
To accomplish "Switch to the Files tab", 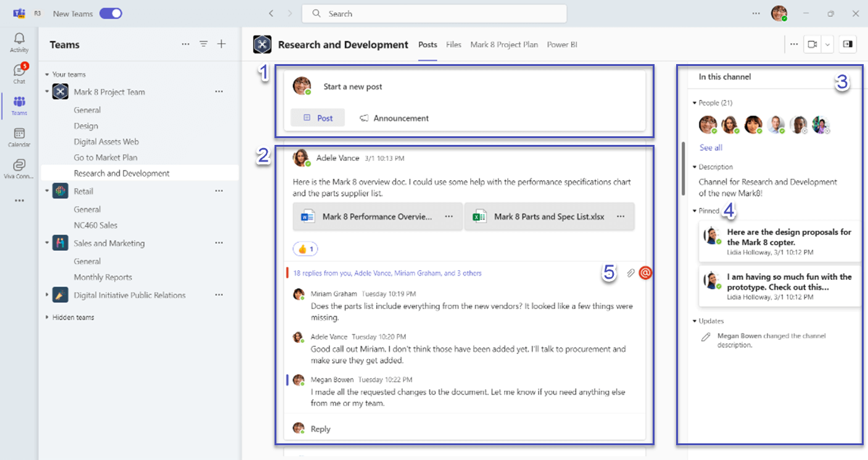I will (453, 44).
